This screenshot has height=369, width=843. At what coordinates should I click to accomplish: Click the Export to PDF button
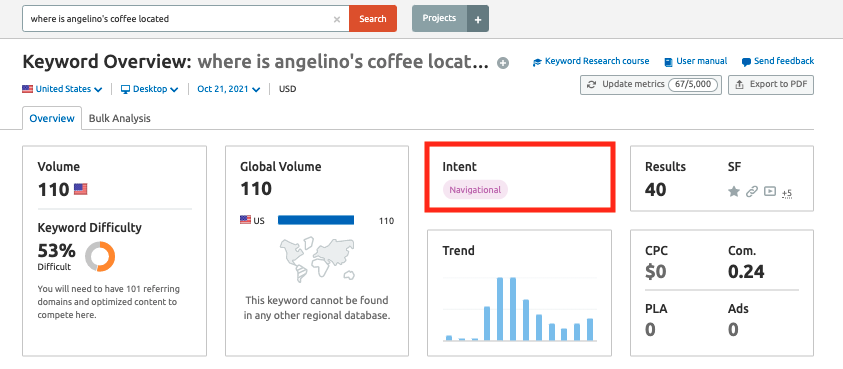coord(770,85)
